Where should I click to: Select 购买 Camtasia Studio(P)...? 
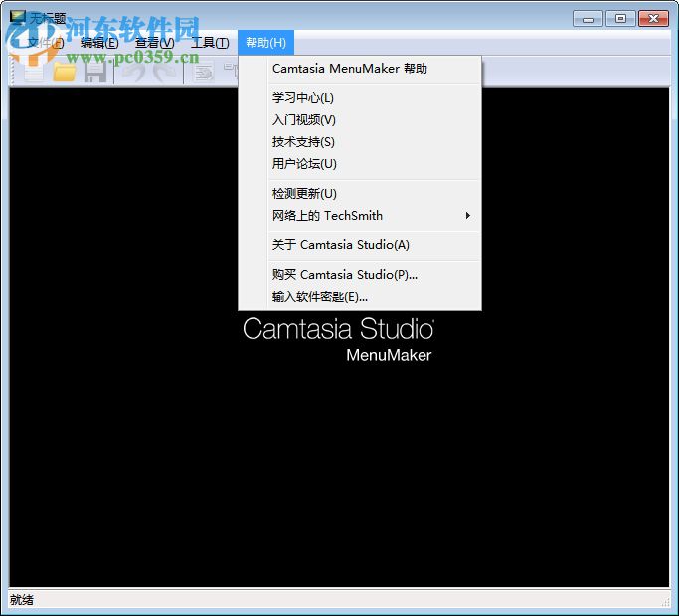tap(360, 275)
